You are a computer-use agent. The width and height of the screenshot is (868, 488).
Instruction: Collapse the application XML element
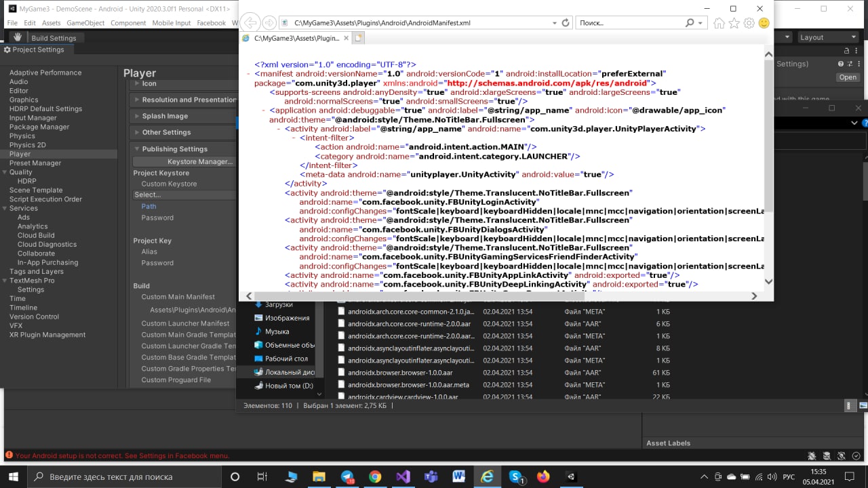pos(264,110)
